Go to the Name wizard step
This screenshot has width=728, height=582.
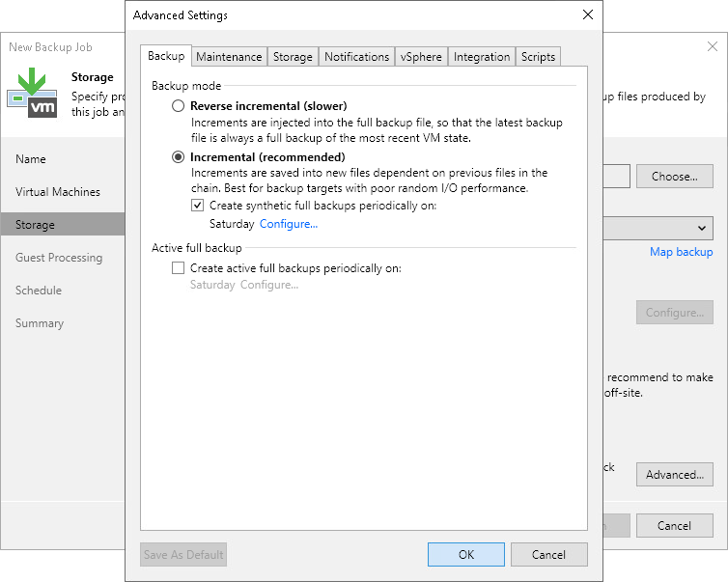(x=31, y=159)
